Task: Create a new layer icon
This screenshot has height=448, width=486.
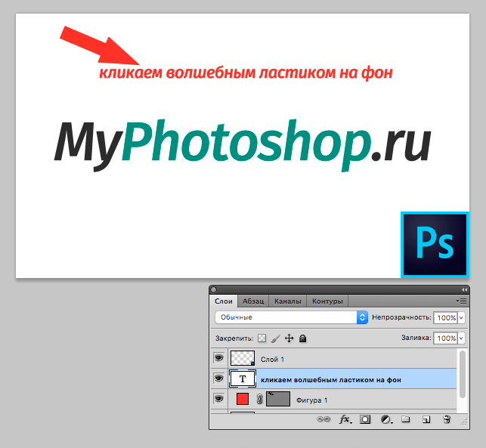Action: pyautogui.click(x=426, y=419)
